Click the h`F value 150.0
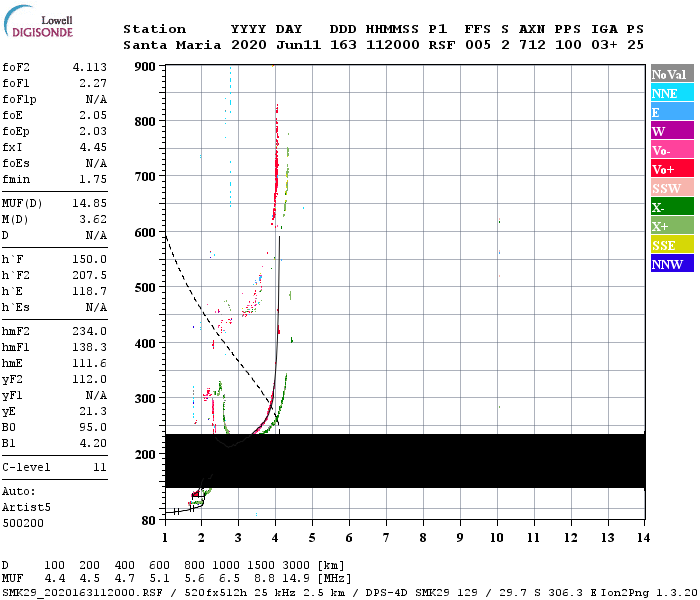Image resolution: width=700 pixels, height=600 pixels. point(90,259)
